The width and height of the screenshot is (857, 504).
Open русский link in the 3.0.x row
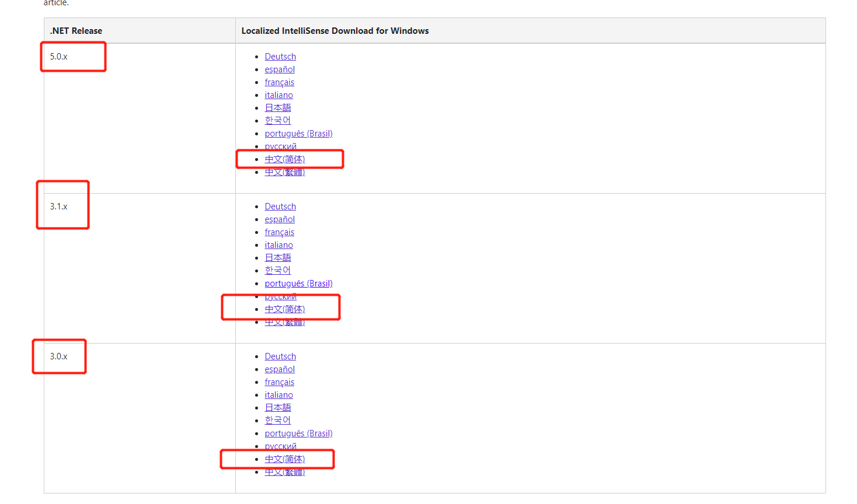(280, 446)
